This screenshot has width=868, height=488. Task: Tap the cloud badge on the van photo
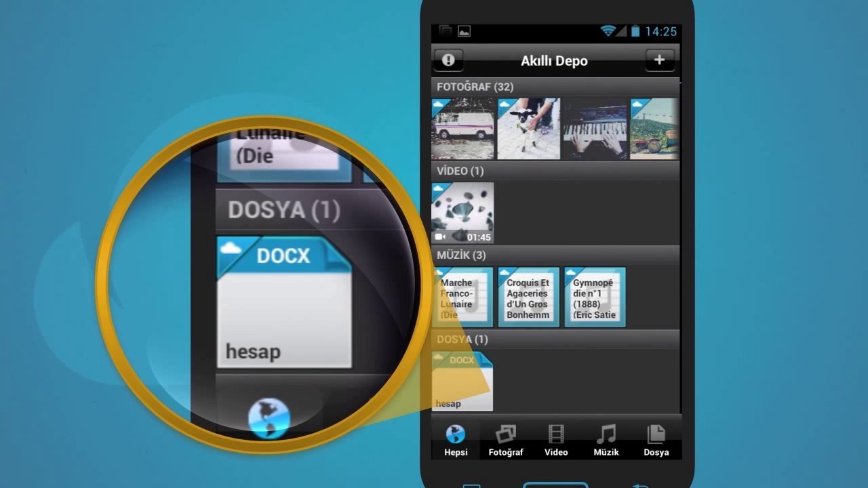[x=439, y=105]
